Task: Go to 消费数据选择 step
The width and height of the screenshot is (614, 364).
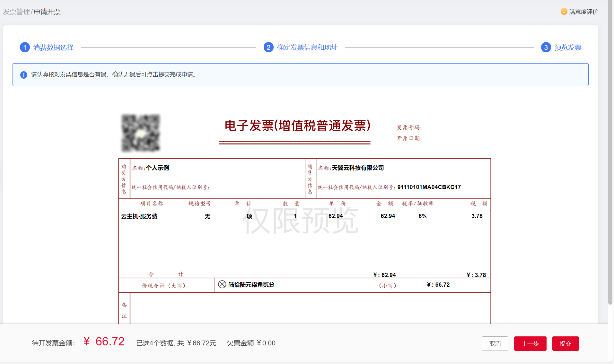Action: click(53, 48)
